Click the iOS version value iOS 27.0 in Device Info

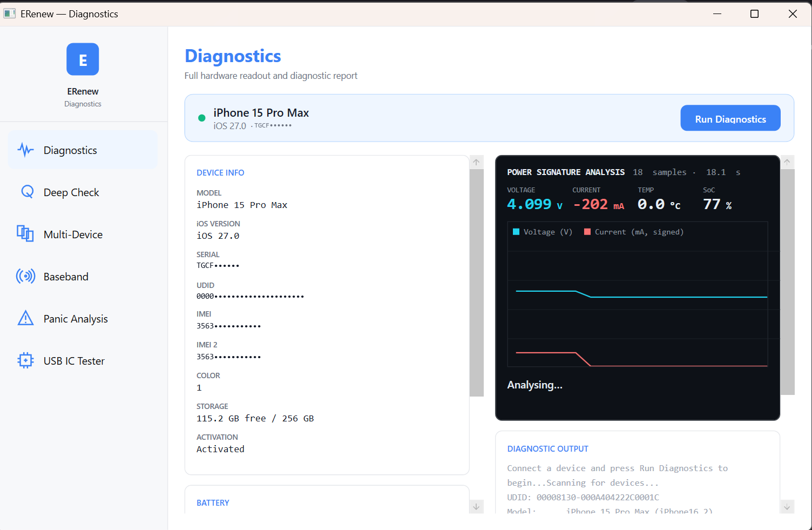218,236
